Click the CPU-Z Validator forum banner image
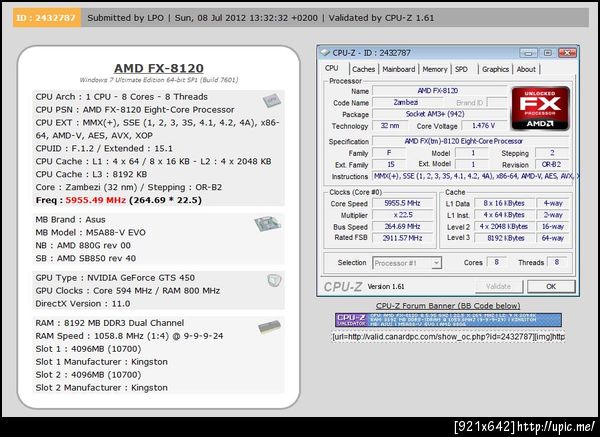 click(x=448, y=320)
